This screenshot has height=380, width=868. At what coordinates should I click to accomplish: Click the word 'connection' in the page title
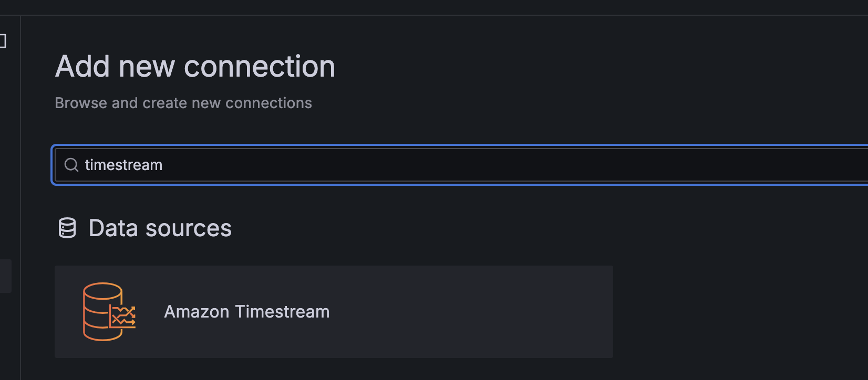[x=259, y=67]
